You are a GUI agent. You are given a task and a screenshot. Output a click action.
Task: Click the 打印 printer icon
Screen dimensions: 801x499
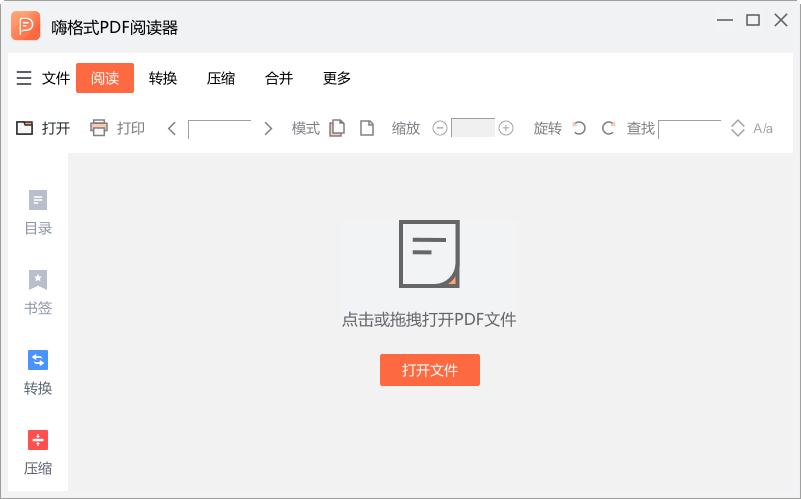[x=98, y=128]
